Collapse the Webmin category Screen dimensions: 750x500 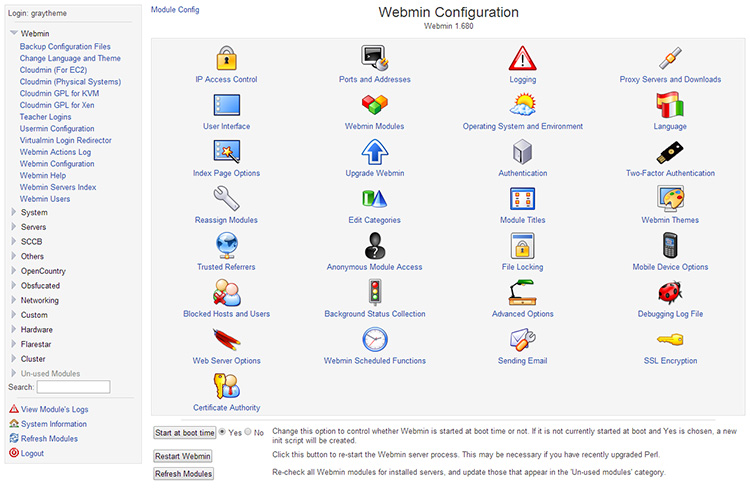(14, 33)
